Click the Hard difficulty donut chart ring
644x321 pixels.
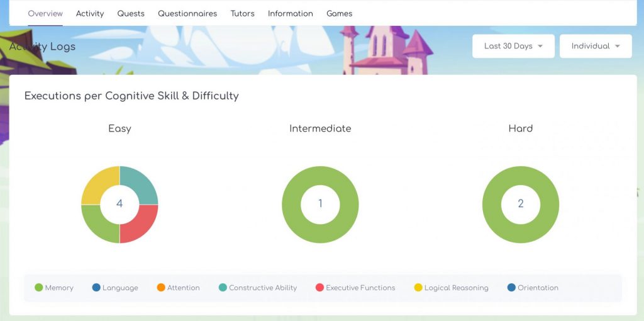[521, 173]
